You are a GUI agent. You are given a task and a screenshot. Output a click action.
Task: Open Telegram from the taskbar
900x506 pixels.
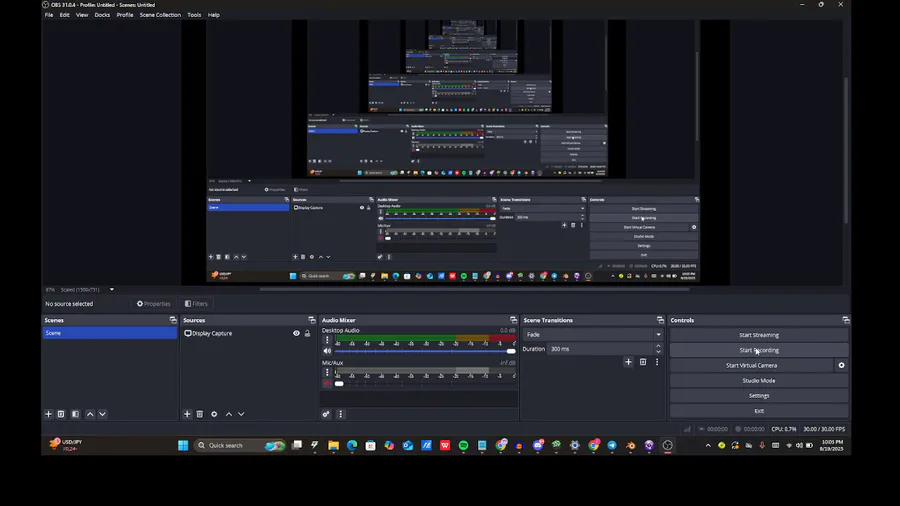pyautogui.click(x=612, y=445)
